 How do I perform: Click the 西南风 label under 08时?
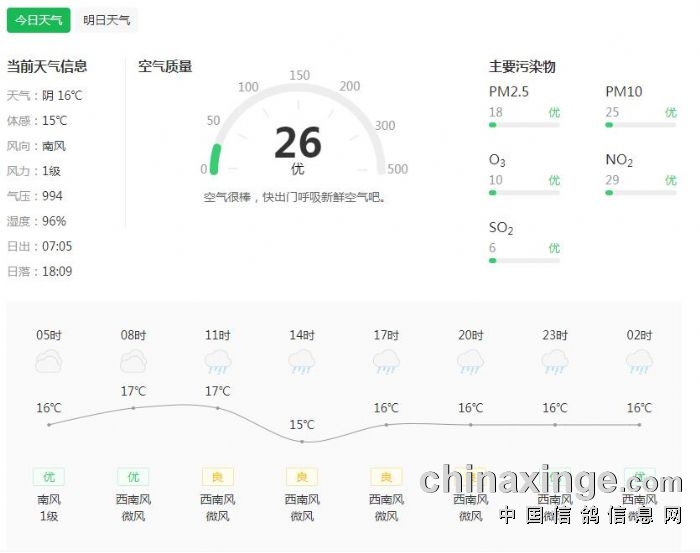tap(133, 499)
